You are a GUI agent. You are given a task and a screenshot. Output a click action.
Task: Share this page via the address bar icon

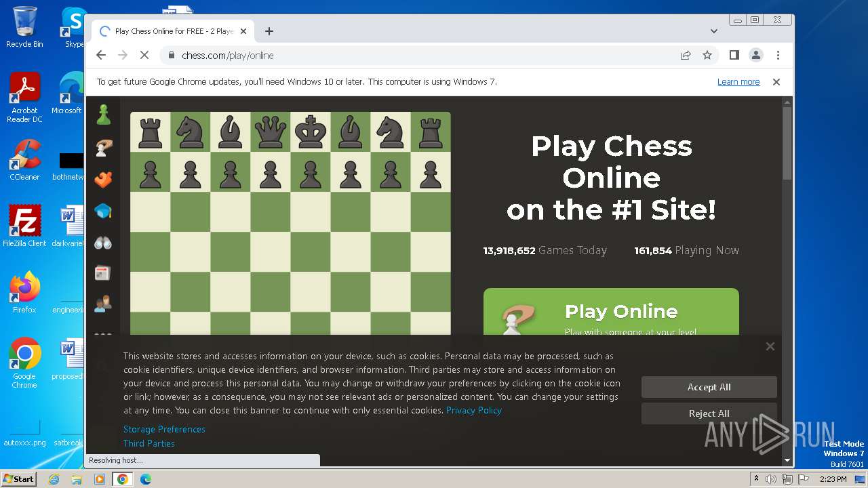pos(686,56)
